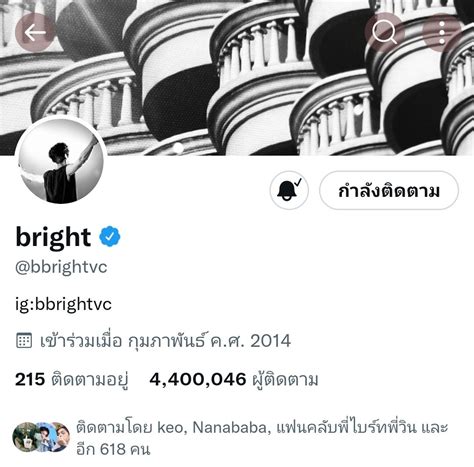474x467 pixels.
Task: View the black-and-white header banner image
Action: point(237,77)
